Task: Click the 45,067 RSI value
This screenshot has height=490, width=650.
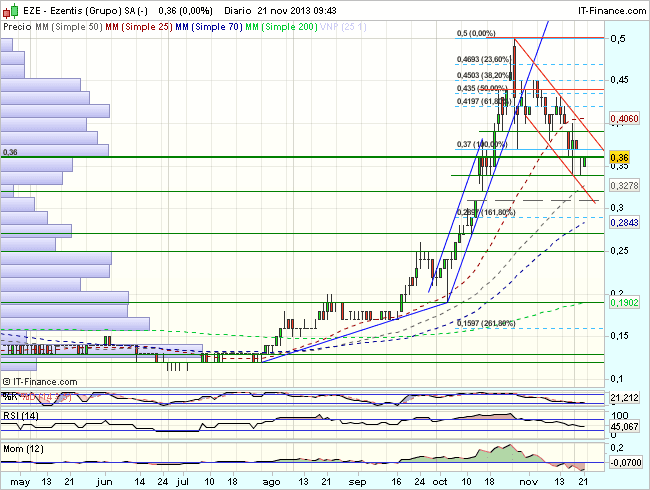Action: (624, 426)
